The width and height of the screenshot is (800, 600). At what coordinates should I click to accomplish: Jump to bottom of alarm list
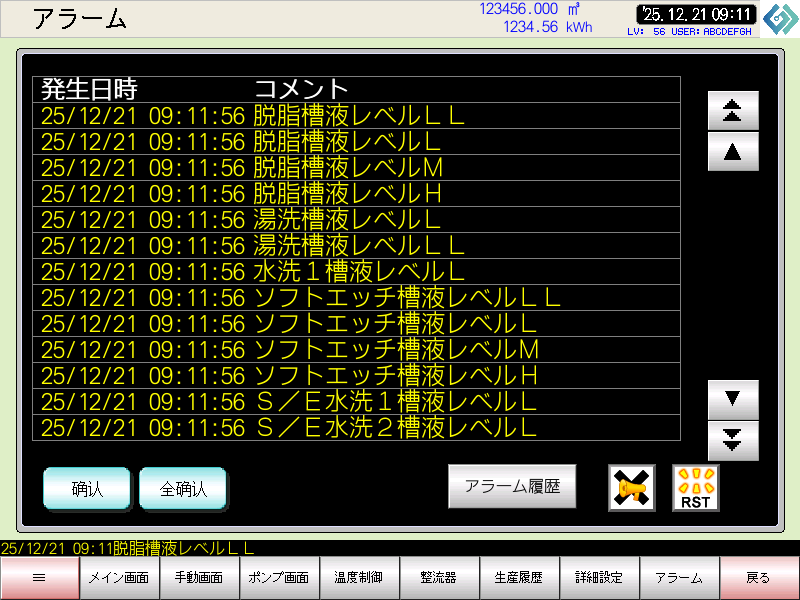(x=733, y=439)
